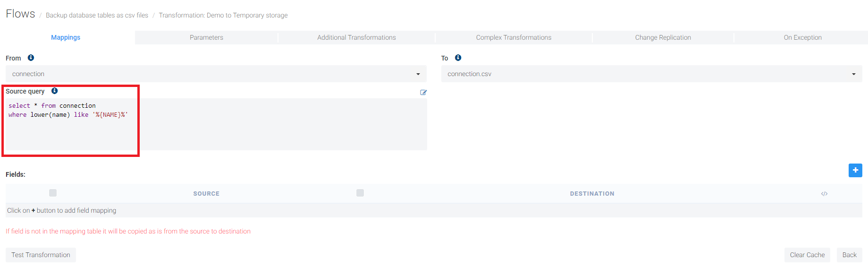
Task: Click the SOURCE column header
Action: (x=206, y=194)
